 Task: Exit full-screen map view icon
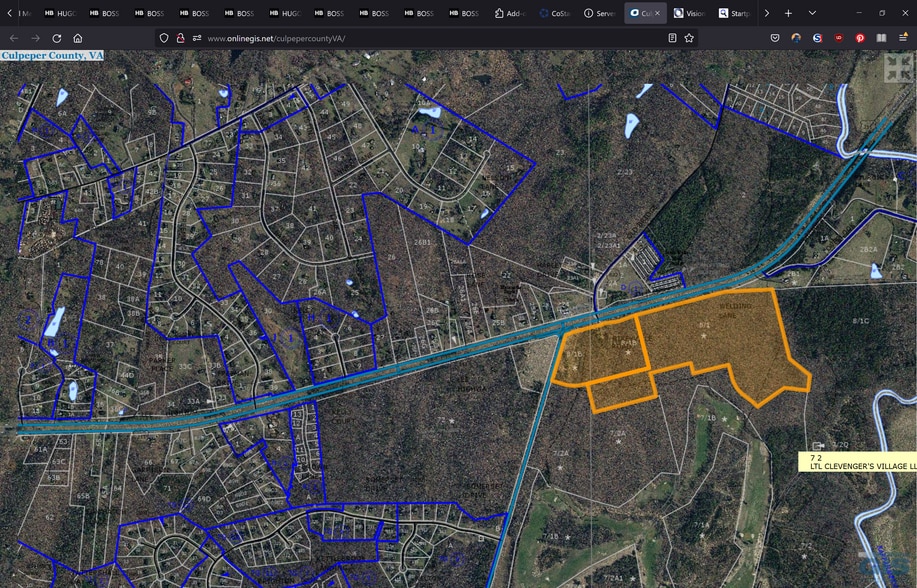click(898, 68)
